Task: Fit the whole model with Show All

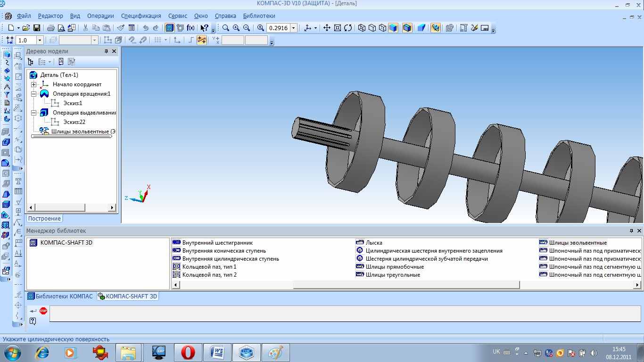Action: point(338,28)
